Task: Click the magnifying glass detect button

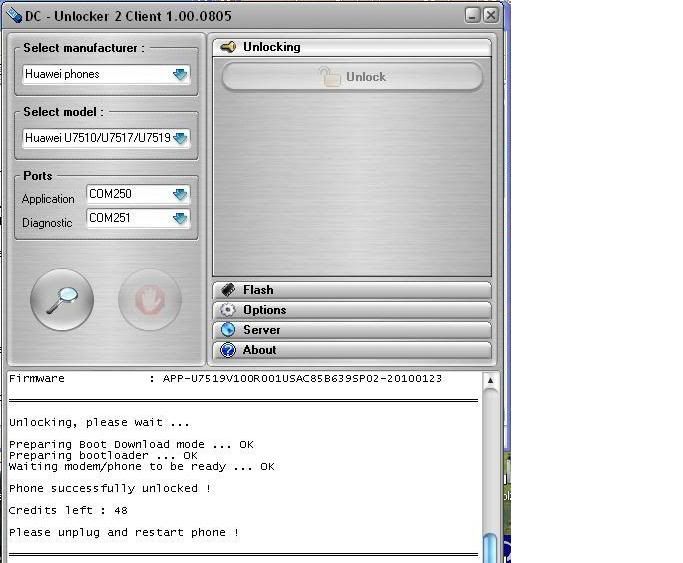Action: click(x=62, y=300)
